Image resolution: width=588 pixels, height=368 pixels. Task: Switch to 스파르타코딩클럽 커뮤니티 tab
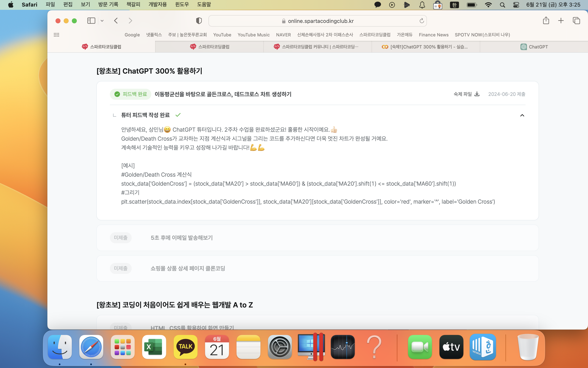tap(317, 47)
